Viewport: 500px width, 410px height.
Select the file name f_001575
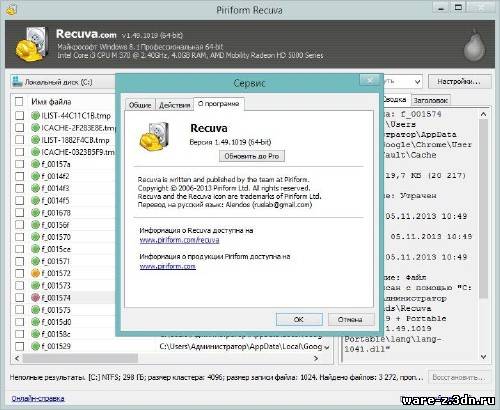56,310
